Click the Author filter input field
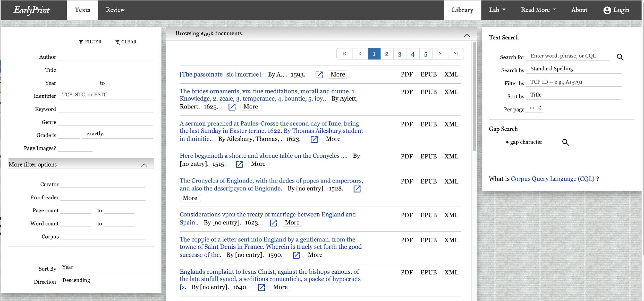 105,57
